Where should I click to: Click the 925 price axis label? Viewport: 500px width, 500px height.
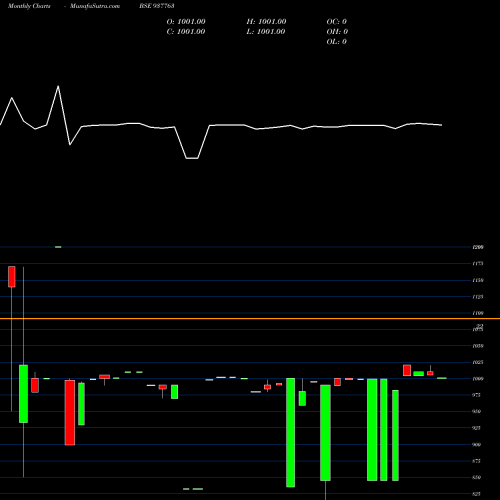coord(477,428)
